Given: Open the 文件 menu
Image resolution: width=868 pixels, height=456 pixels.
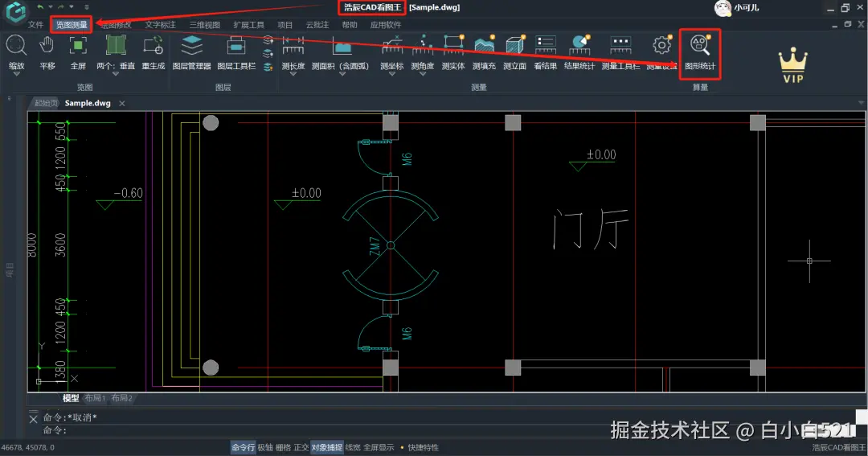Looking at the screenshot, I should (x=35, y=25).
